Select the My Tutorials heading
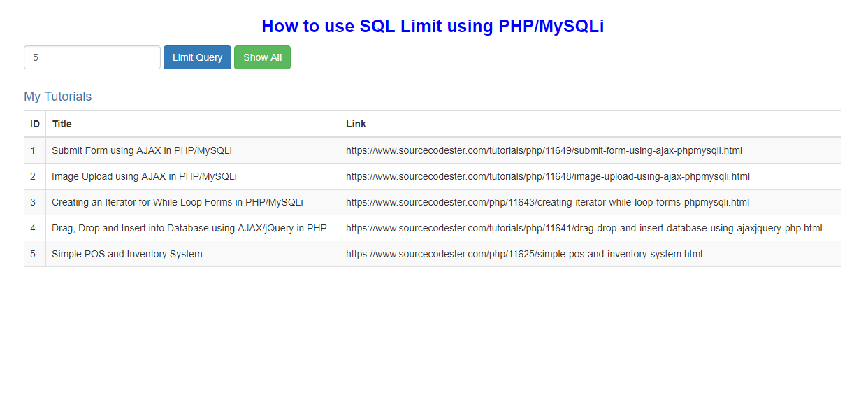 coord(57,97)
